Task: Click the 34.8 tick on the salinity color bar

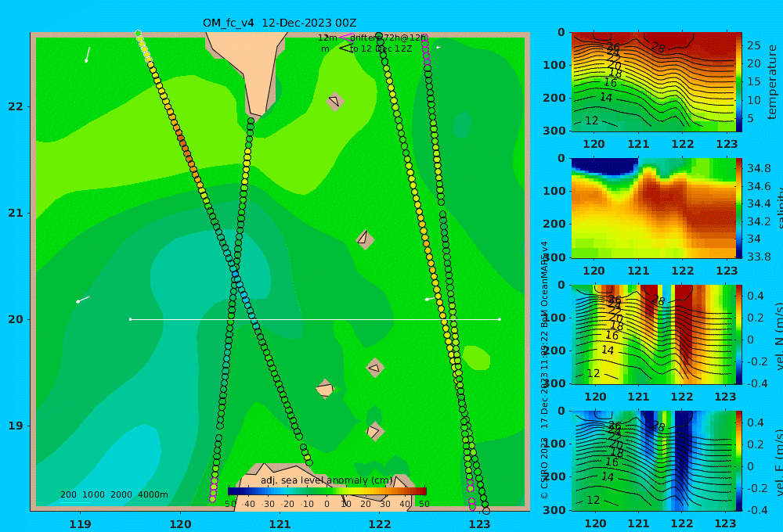Action: coord(759,168)
